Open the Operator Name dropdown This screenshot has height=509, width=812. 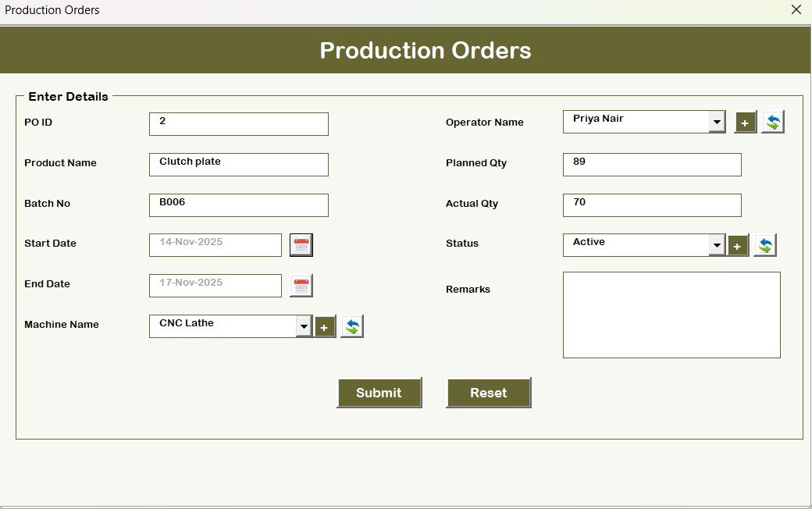pos(718,121)
